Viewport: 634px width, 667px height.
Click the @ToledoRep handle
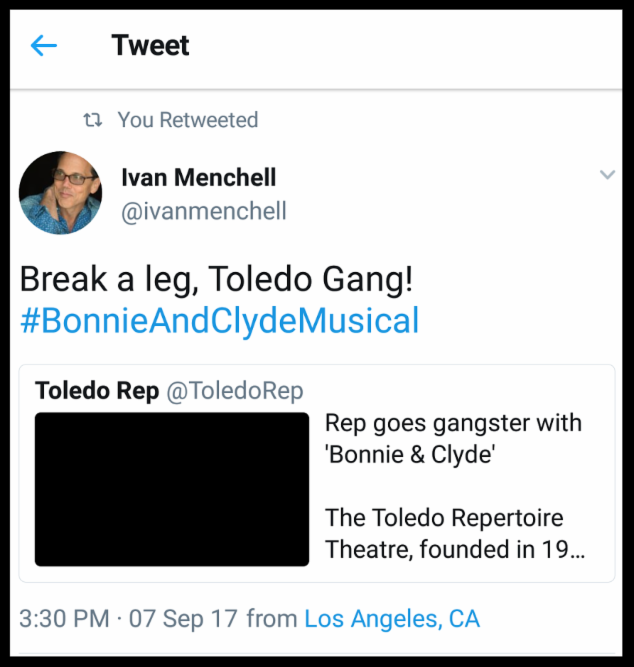tap(234, 390)
